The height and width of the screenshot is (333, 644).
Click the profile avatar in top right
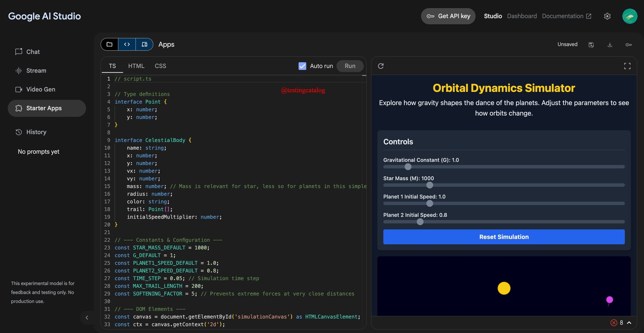tap(630, 16)
